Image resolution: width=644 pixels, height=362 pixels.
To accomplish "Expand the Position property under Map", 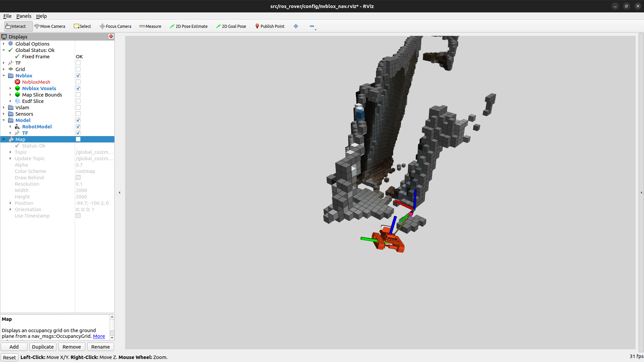I will [10, 203].
